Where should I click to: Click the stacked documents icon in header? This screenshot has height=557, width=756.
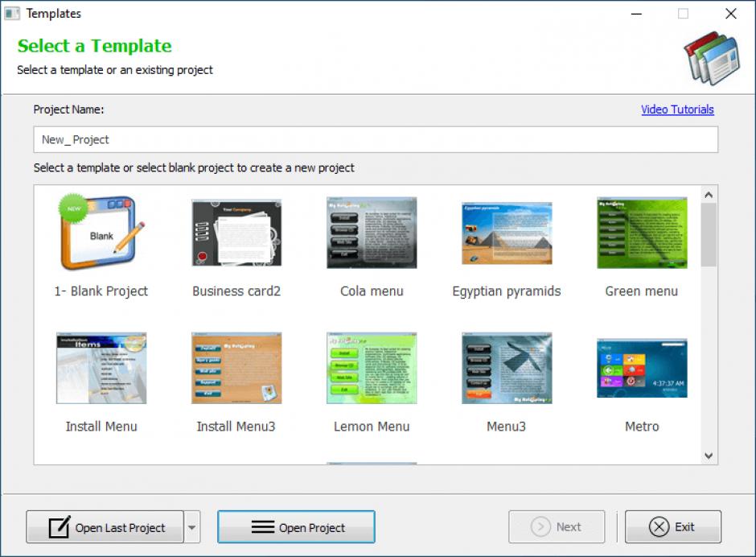(x=712, y=57)
